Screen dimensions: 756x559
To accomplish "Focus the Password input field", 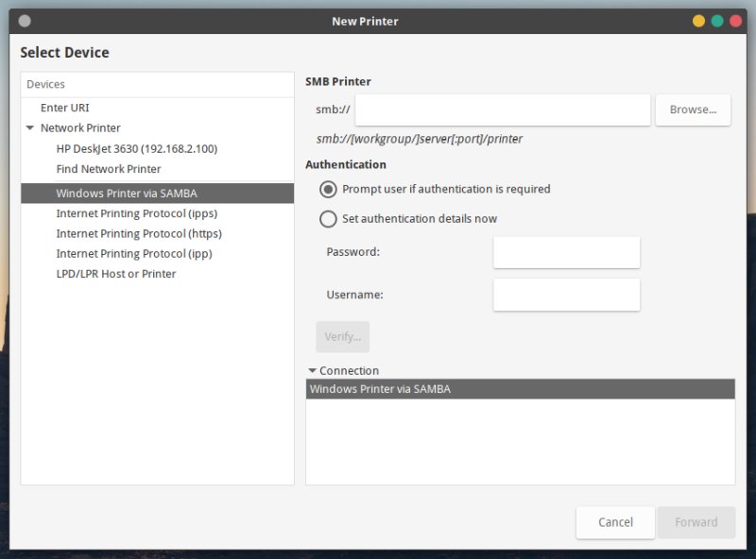I will [x=566, y=252].
